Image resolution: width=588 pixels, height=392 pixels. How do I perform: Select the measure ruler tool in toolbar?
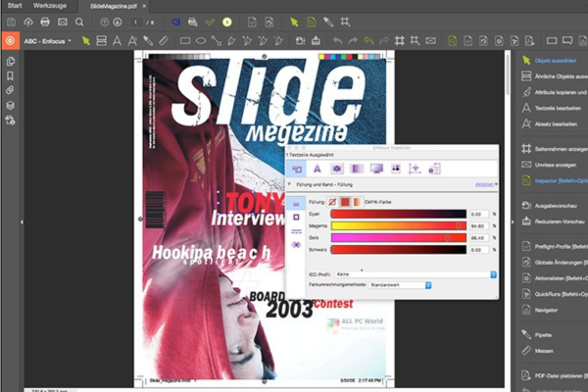[164, 40]
